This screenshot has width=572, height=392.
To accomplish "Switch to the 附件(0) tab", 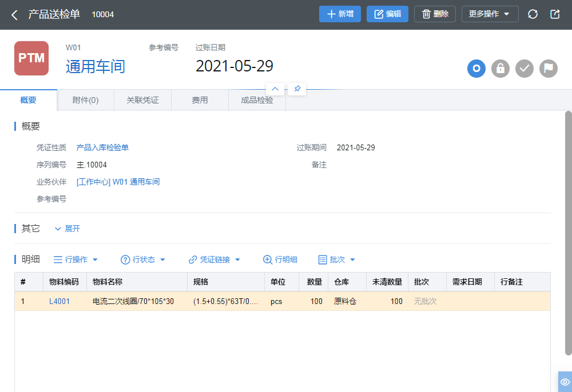I will coord(85,100).
